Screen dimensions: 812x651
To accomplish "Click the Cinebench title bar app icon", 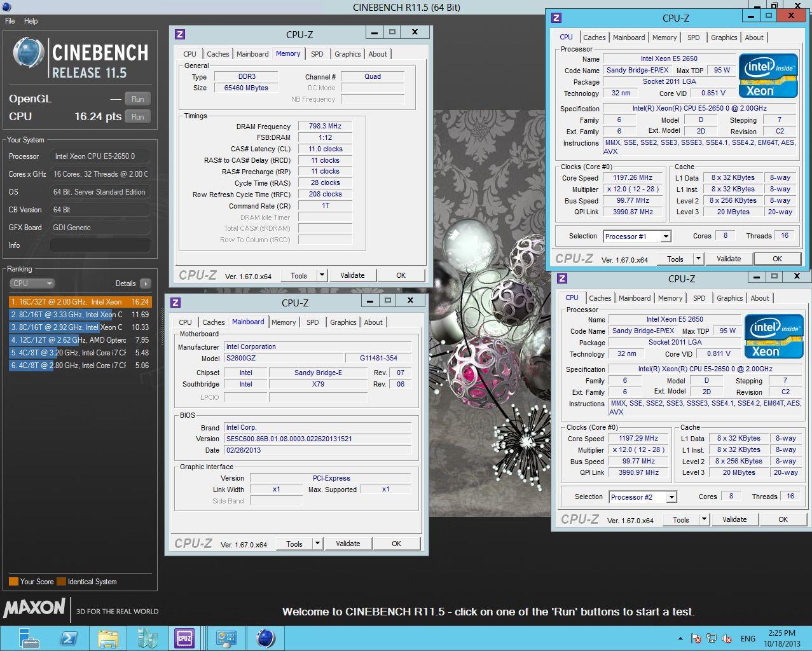I will point(6,7).
